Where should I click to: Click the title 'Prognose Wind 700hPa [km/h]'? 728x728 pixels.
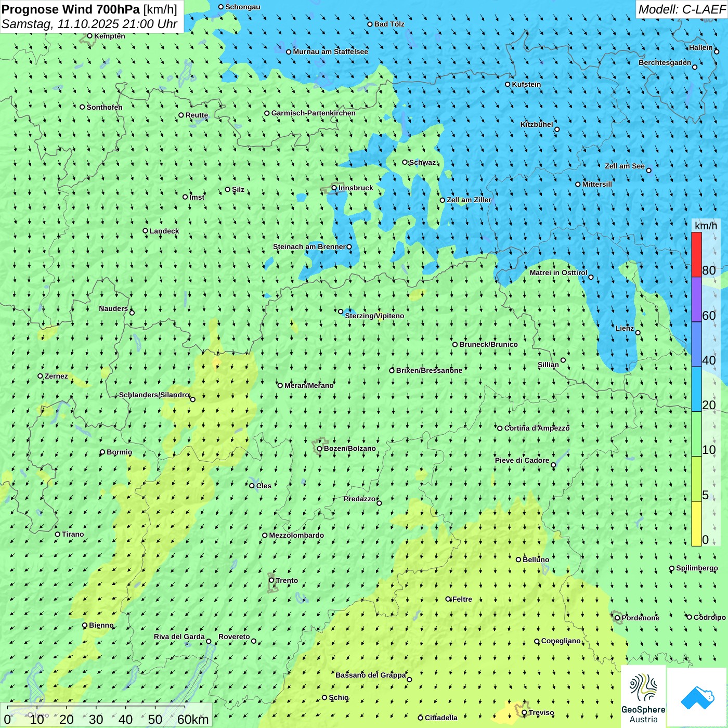(89, 9)
